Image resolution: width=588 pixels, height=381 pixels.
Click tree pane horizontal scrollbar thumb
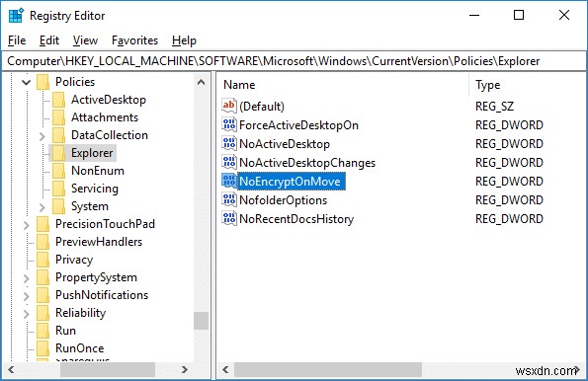point(108,370)
